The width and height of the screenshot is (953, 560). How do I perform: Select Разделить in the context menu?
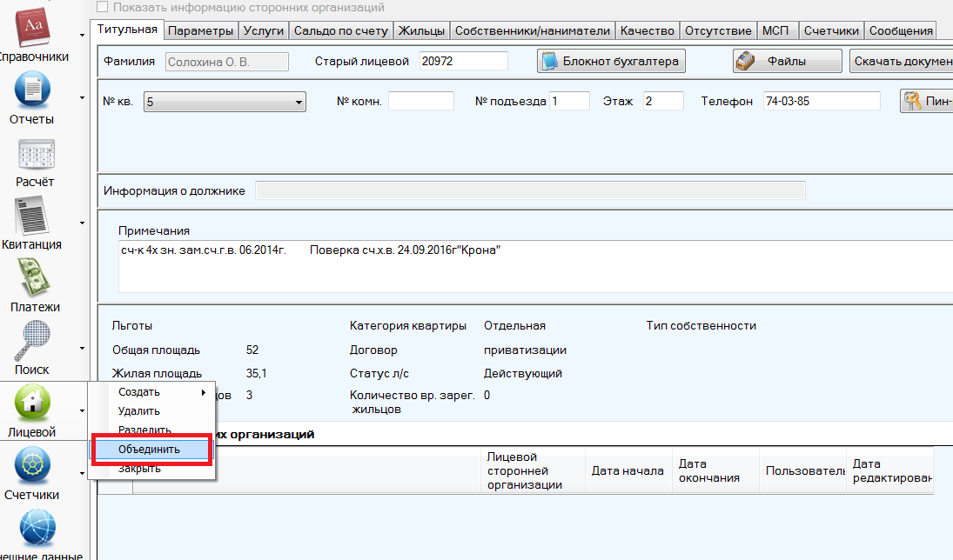tap(144, 430)
